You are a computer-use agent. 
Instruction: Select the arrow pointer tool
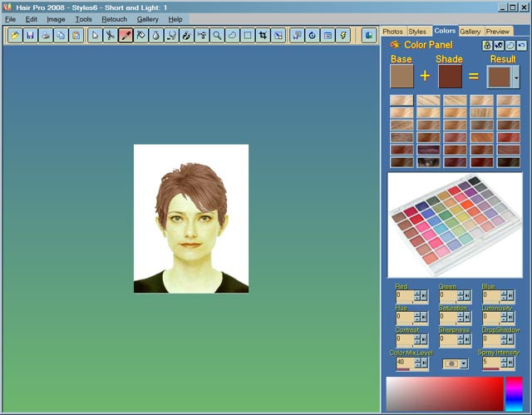coord(95,36)
